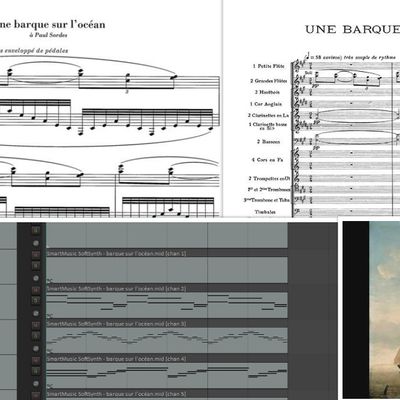This screenshot has width=400, height=400.
Task: Click the 'enveloppé de pédales' marking
Action: (x=36, y=51)
